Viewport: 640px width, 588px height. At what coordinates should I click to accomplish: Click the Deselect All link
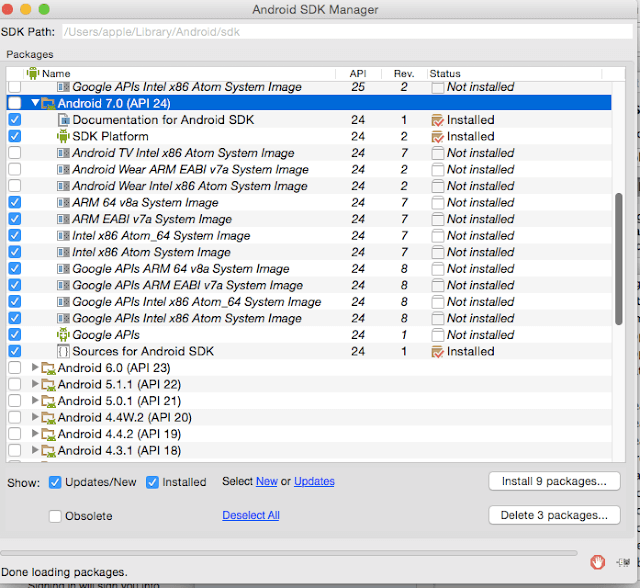251,515
